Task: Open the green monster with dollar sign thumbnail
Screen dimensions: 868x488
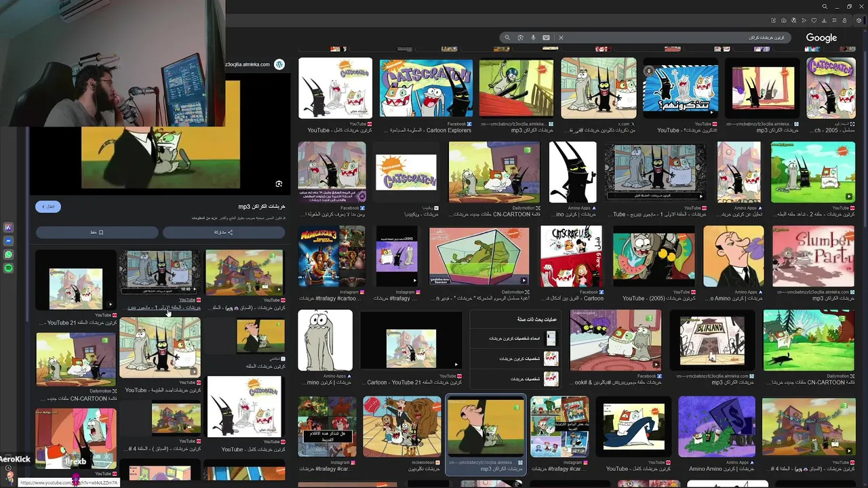Action: (717, 426)
